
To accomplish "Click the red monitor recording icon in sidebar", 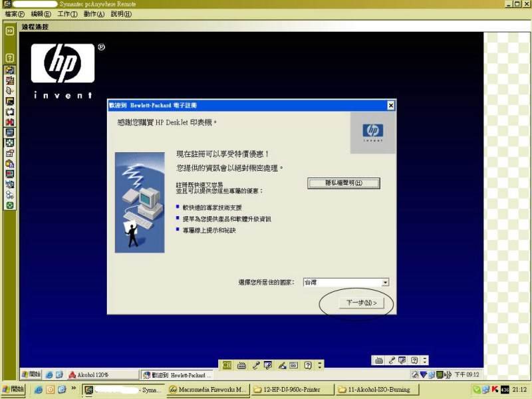I will (10, 174).
